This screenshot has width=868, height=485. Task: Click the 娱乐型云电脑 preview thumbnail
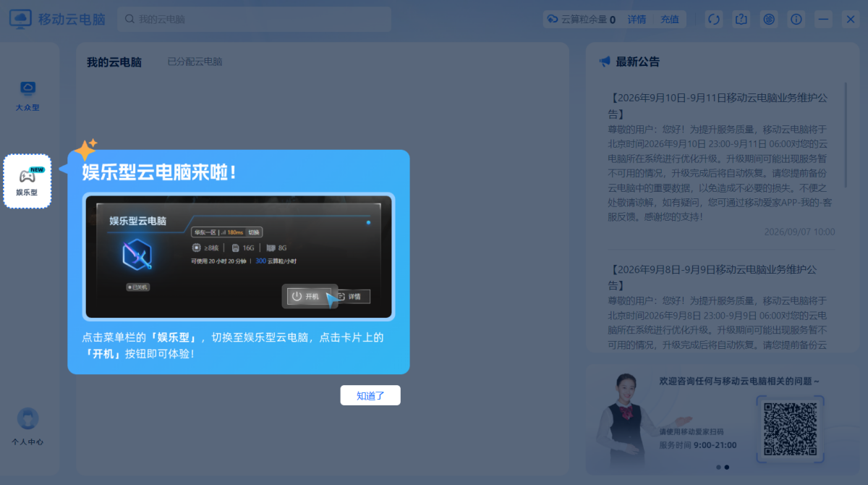coord(239,256)
